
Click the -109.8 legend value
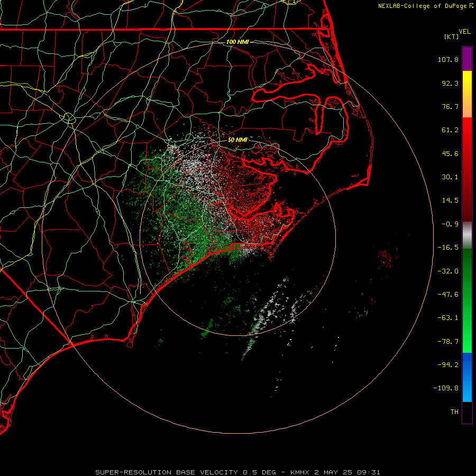[x=446, y=388]
